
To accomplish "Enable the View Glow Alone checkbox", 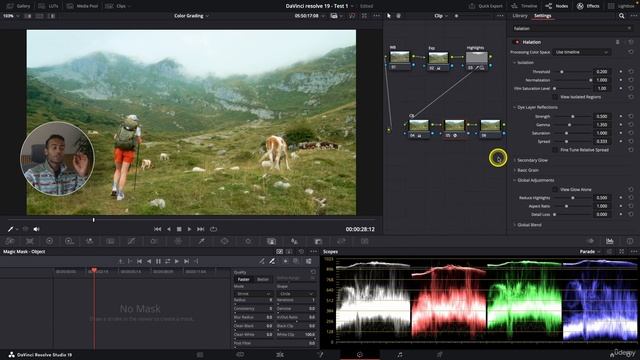I will coord(555,190).
